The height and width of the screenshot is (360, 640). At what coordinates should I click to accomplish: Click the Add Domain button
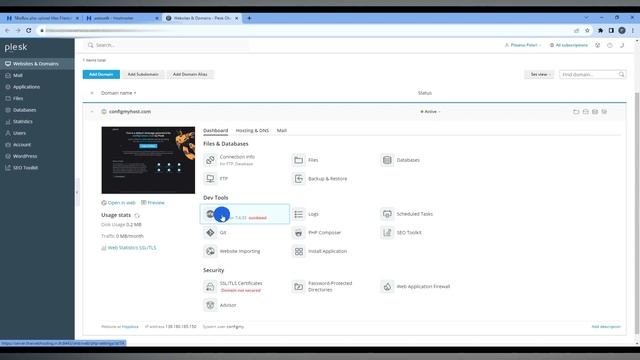click(x=101, y=74)
